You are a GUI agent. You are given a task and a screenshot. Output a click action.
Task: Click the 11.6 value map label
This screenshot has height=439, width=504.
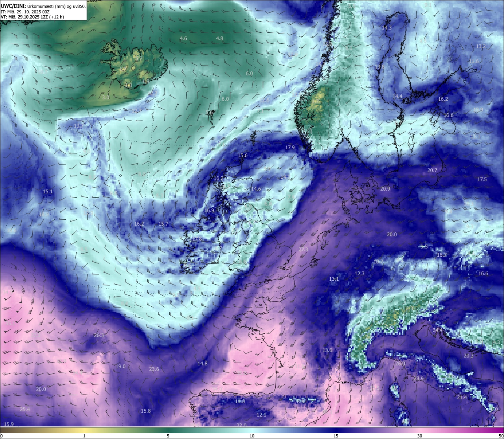(x=474, y=61)
